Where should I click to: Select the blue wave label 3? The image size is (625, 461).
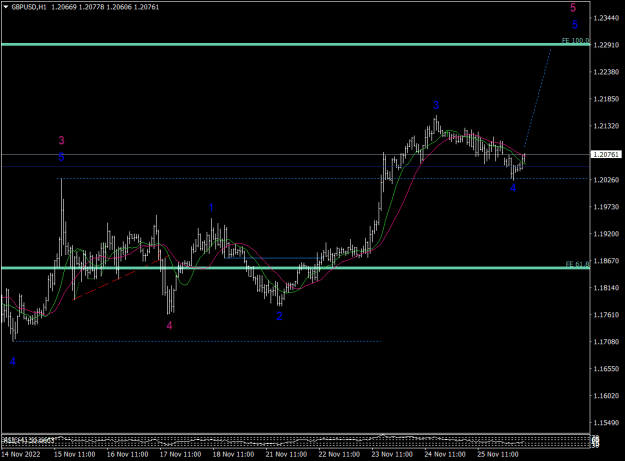point(436,105)
